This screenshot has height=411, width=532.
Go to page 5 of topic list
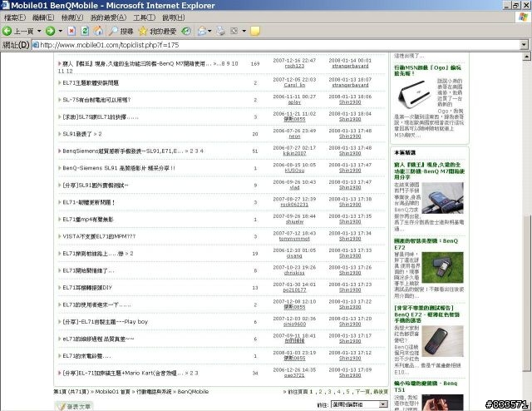pos(347,392)
